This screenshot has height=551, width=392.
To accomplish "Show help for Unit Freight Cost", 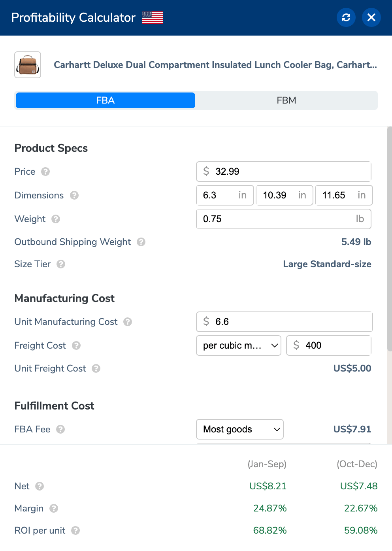I will [x=96, y=368].
